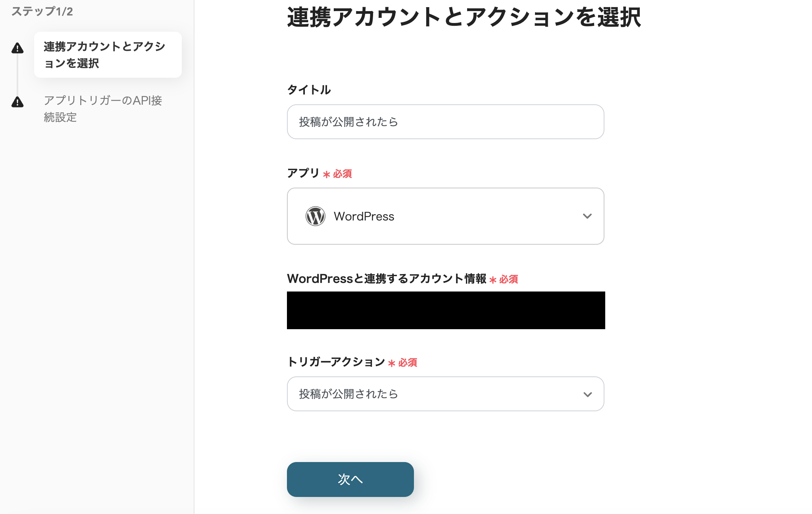
Task: Select the 連携アカウントとアクションを選択 sidebar step
Action: [x=108, y=55]
